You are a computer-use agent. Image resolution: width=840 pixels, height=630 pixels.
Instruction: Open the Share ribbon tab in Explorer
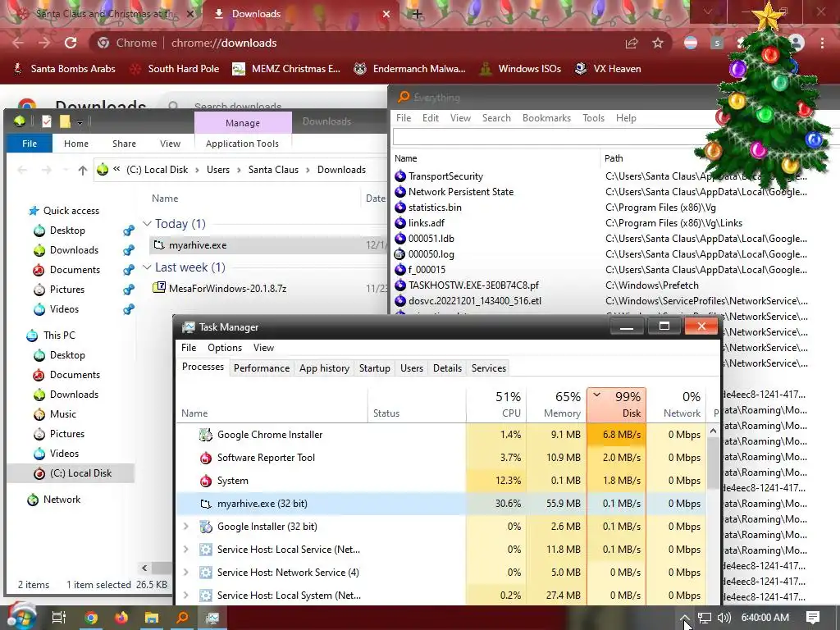coord(124,143)
